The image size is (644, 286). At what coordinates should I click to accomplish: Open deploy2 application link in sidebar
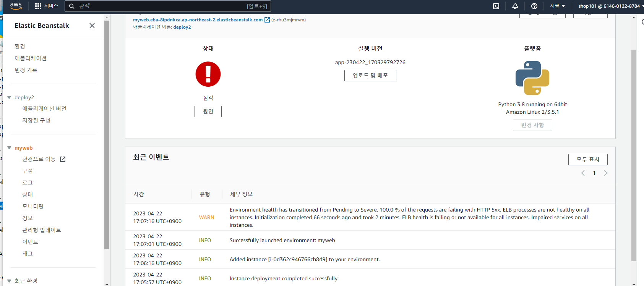click(x=24, y=97)
